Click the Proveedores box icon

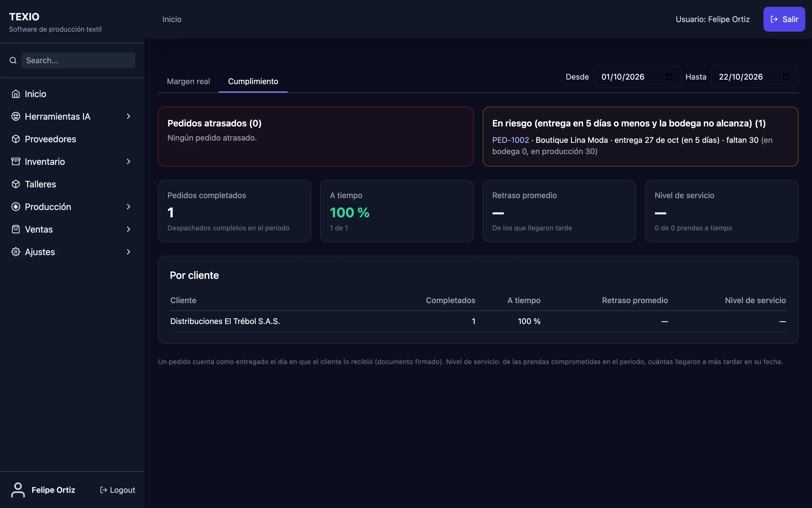point(16,139)
